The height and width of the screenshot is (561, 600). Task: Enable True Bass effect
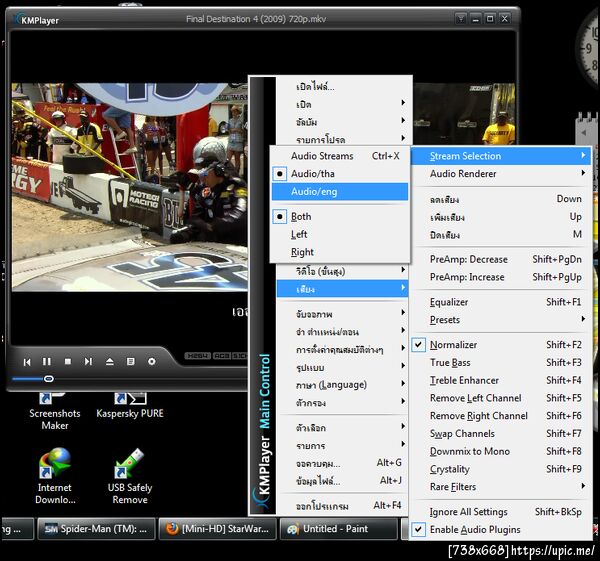(x=501, y=362)
